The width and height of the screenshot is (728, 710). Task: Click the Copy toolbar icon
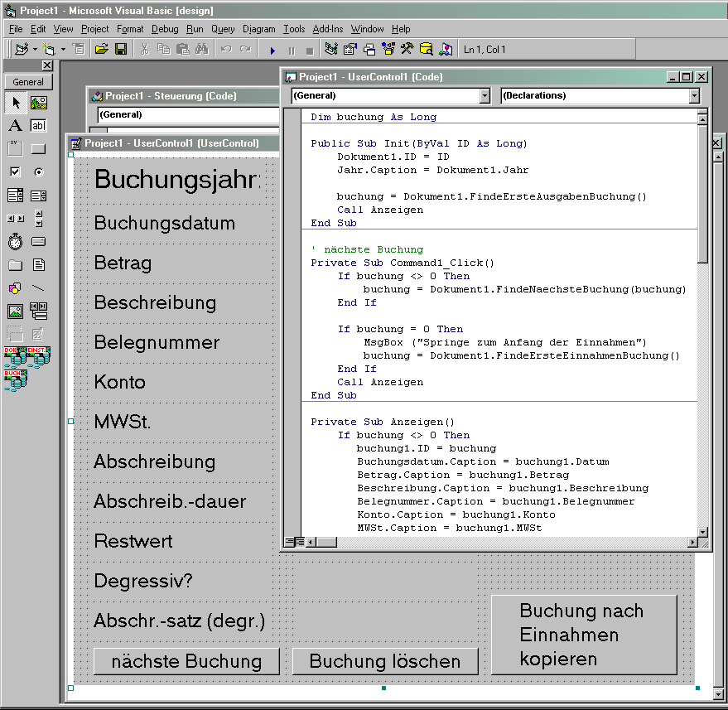tap(163, 49)
